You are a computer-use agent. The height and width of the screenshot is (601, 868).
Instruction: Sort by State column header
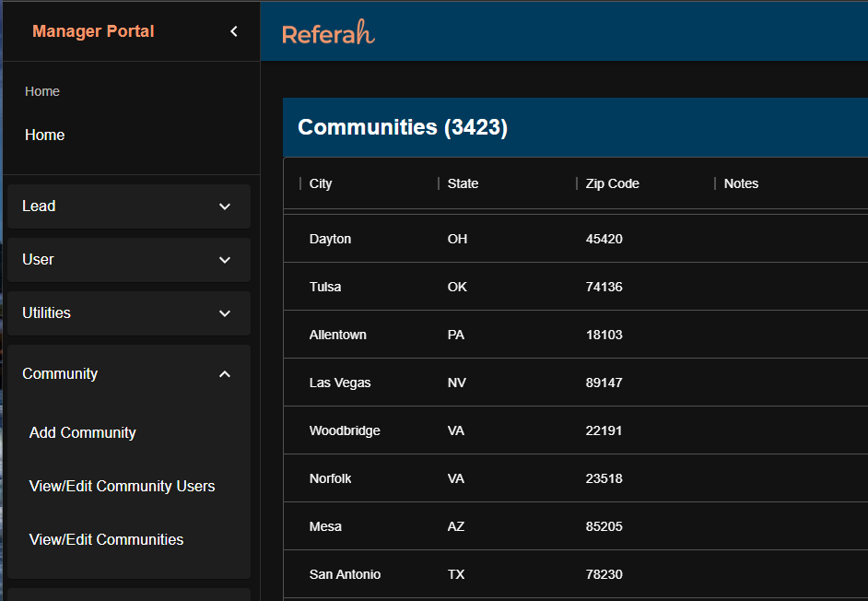(x=463, y=183)
